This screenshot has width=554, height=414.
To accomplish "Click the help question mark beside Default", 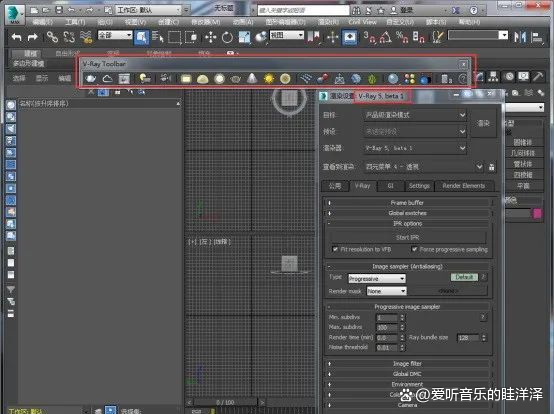I will click(x=484, y=277).
